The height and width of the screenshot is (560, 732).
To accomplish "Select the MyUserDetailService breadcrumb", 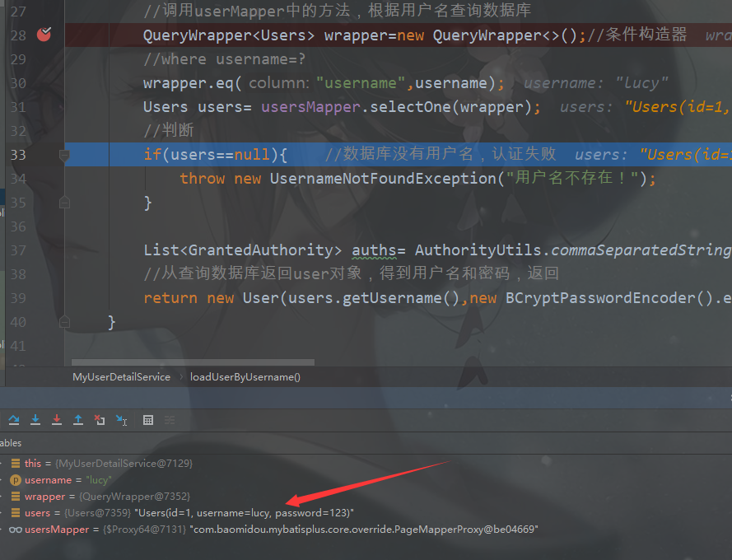I will pos(121,377).
